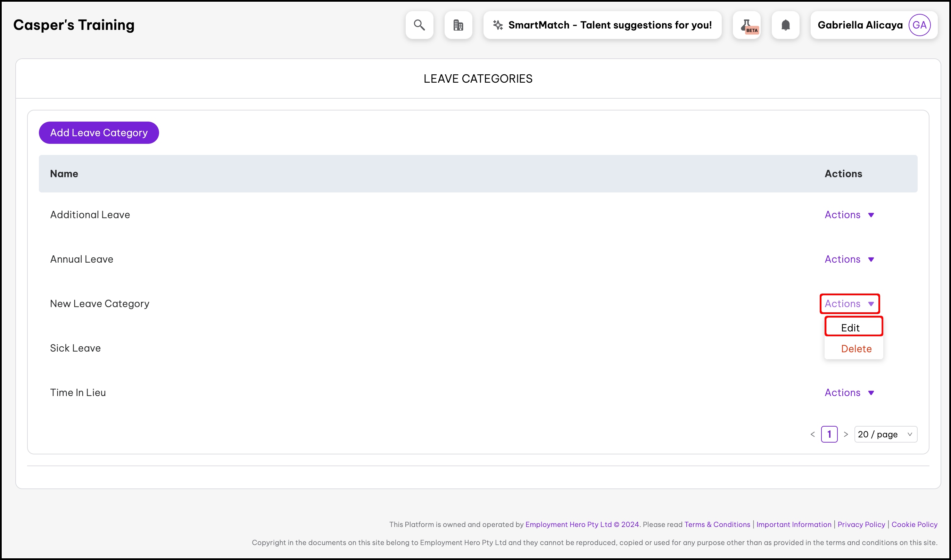Collapse Actions for New Leave Category
This screenshot has width=951, height=560.
tap(849, 304)
